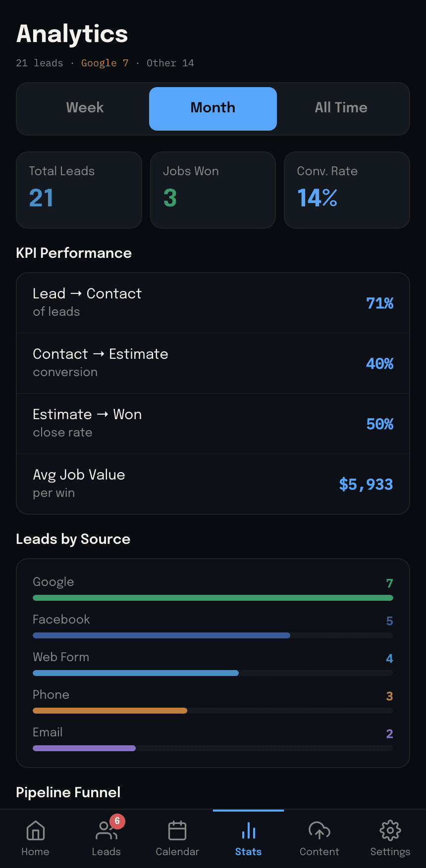This screenshot has height=868, width=426.
Task: Select Estimate → Won close rate row
Action: click(x=213, y=424)
